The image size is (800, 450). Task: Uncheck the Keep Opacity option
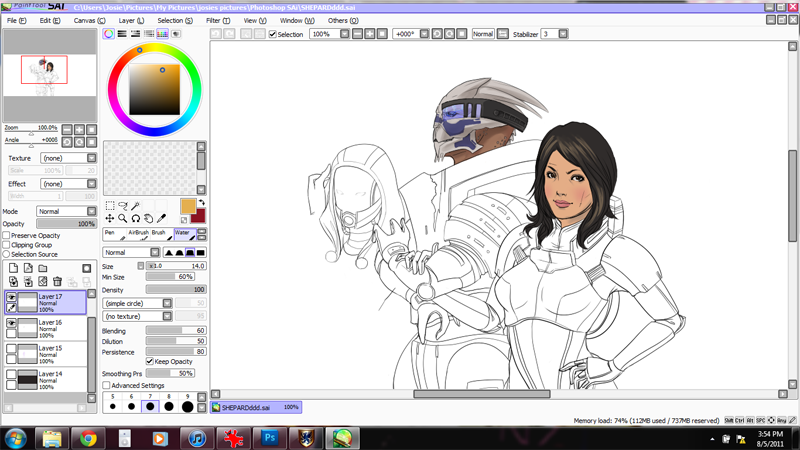tap(150, 362)
